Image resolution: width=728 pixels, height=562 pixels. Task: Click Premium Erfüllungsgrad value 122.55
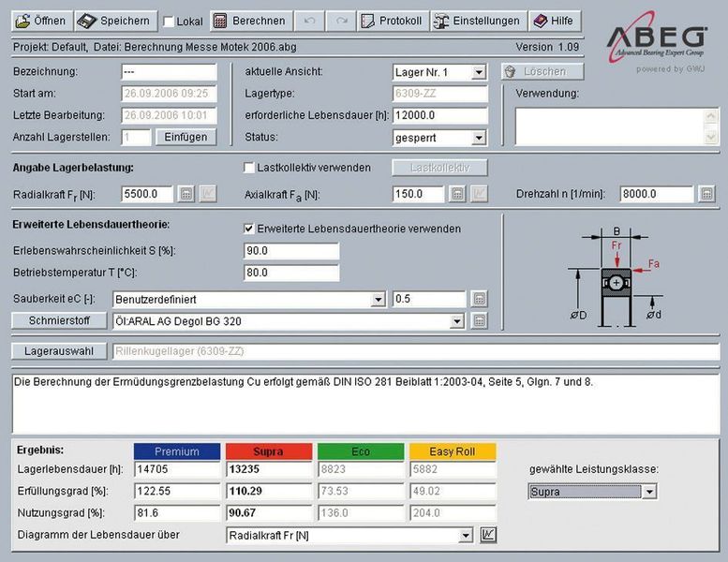[177, 491]
